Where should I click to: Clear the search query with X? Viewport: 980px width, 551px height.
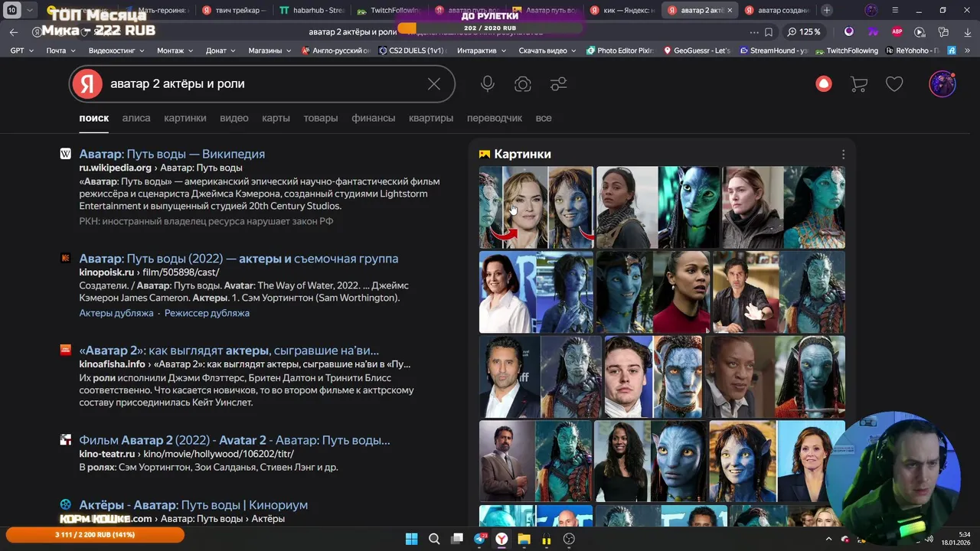[x=434, y=84]
